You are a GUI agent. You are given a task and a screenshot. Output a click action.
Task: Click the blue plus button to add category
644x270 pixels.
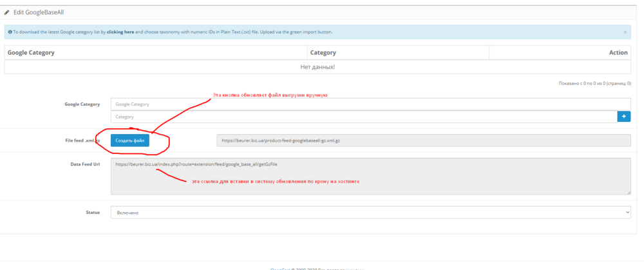point(623,117)
